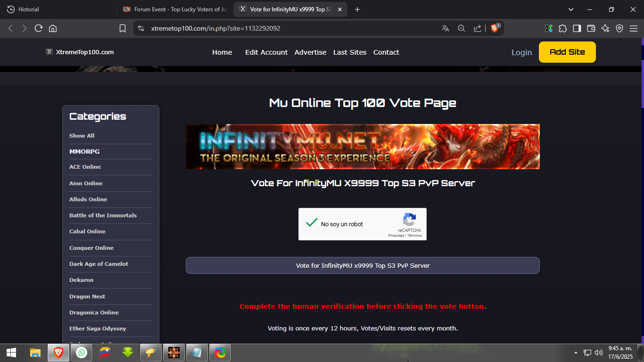The image size is (644, 362).
Task: Open the Advertise menu item
Action: pyautogui.click(x=310, y=52)
